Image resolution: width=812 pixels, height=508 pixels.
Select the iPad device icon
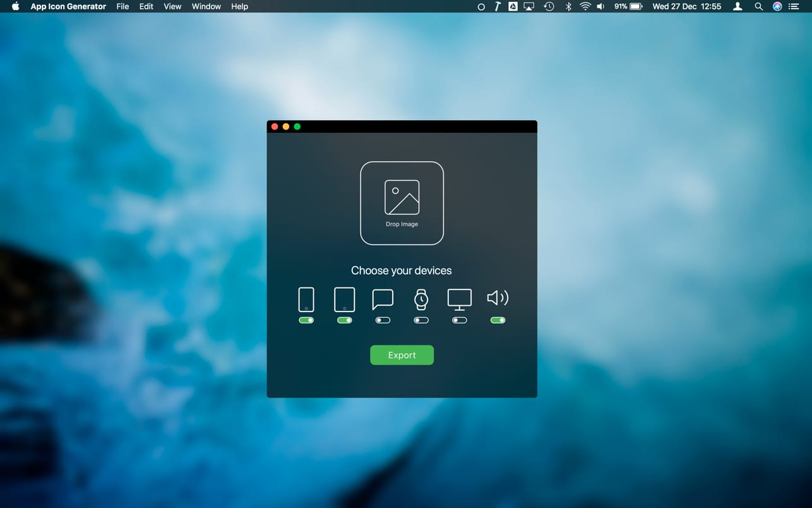(x=344, y=298)
